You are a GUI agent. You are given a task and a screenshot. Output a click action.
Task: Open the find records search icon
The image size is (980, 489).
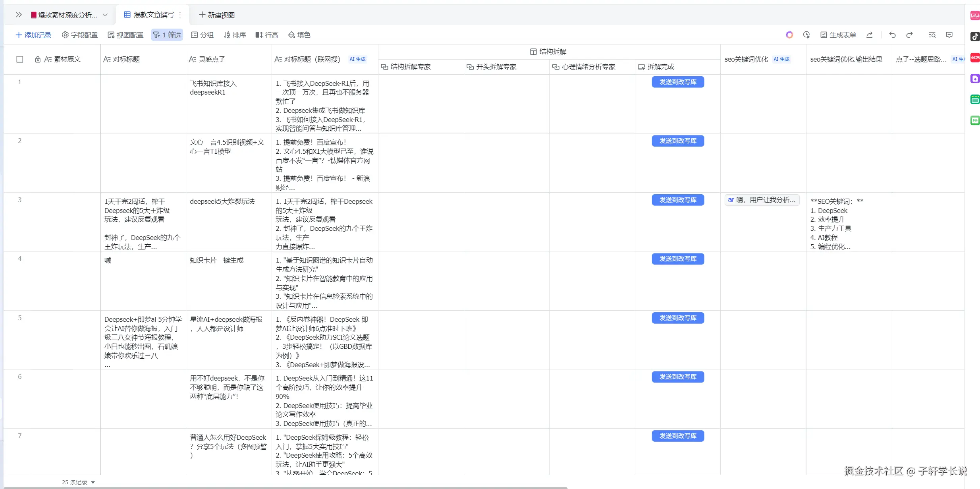(x=932, y=35)
